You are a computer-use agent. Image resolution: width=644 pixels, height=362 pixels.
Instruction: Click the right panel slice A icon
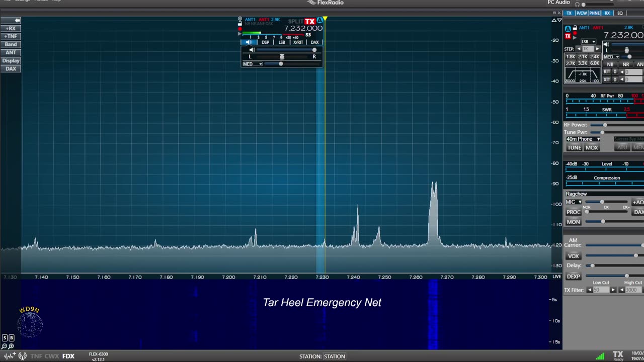click(568, 29)
